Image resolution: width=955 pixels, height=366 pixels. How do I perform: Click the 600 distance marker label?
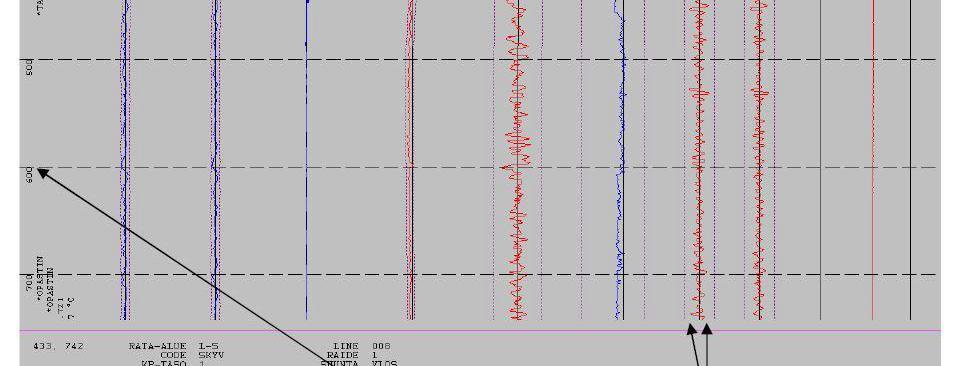point(29,174)
